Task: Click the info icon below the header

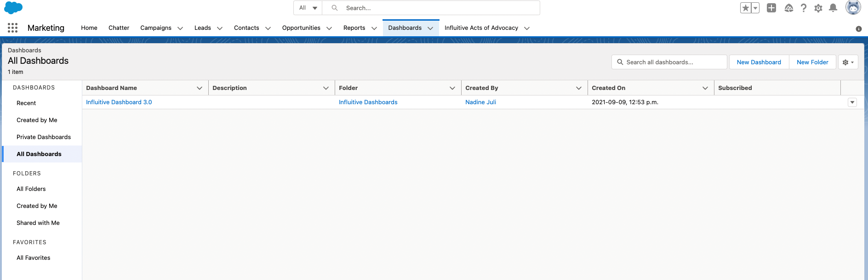Action: point(859,28)
